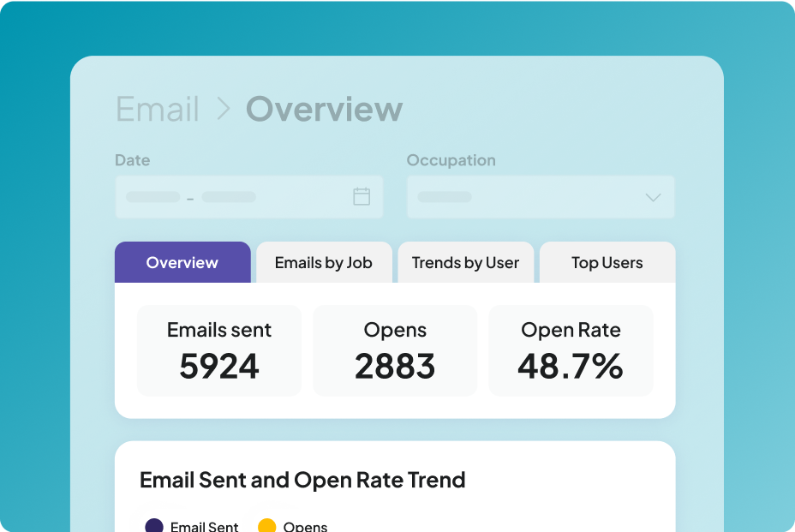
Task: Navigate to Email in the breadcrumb
Action: (x=158, y=110)
